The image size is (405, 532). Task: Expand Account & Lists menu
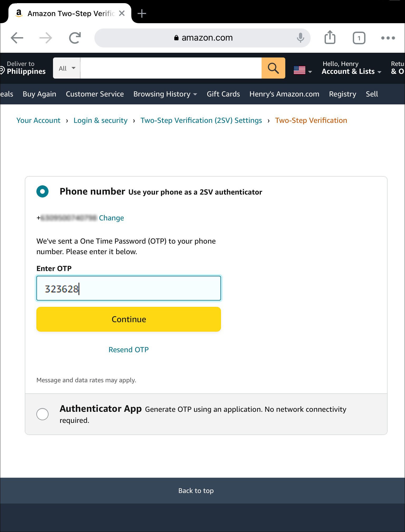point(351,68)
